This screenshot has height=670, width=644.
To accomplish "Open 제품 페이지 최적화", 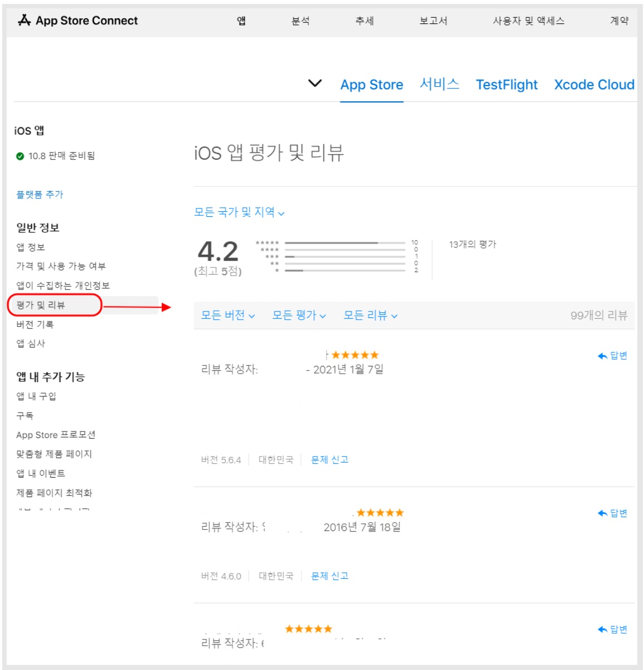I will (x=54, y=493).
